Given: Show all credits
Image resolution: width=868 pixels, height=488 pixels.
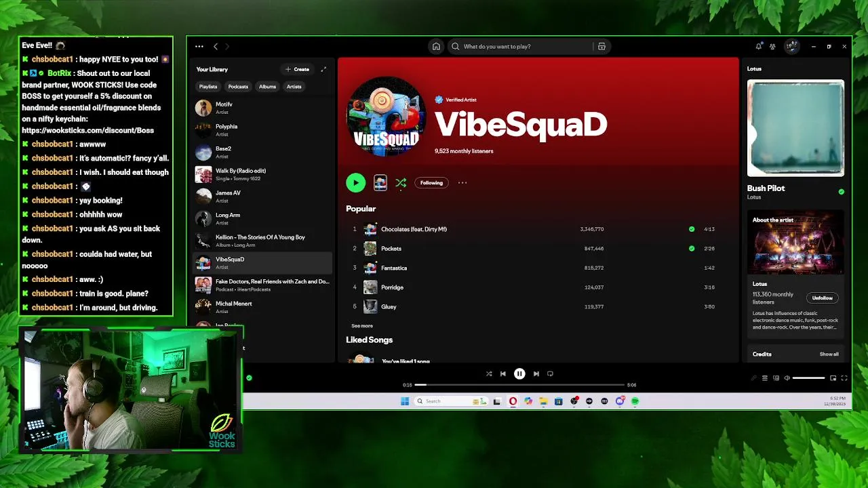Looking at the screenshot, I should (x=829, y=354).
